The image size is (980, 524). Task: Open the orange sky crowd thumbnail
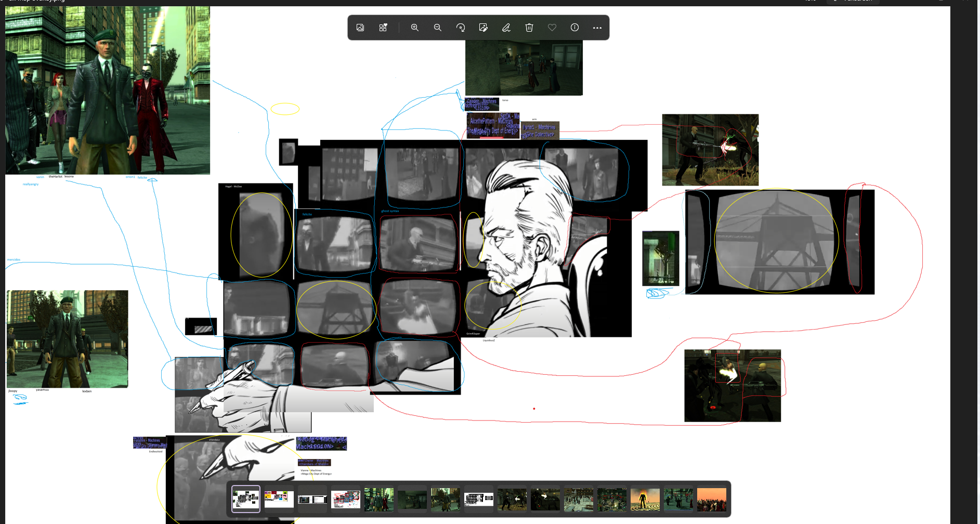(x=712, y=499)
